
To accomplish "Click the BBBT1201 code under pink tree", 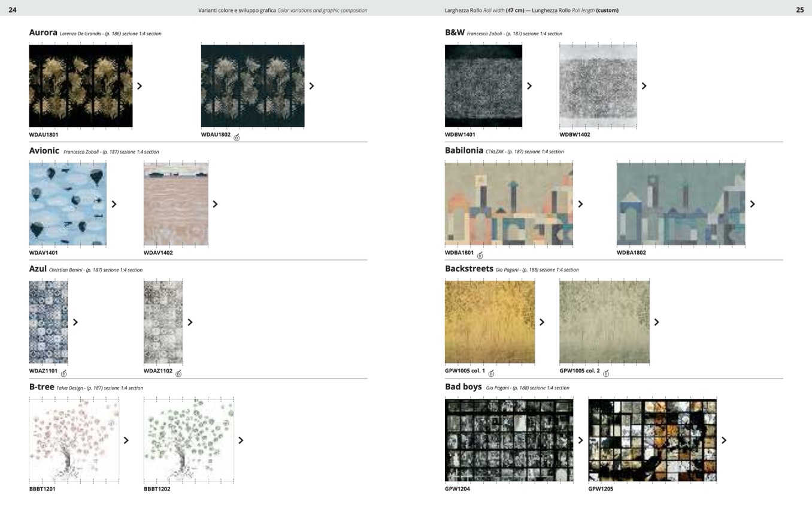I will [42, 489].
